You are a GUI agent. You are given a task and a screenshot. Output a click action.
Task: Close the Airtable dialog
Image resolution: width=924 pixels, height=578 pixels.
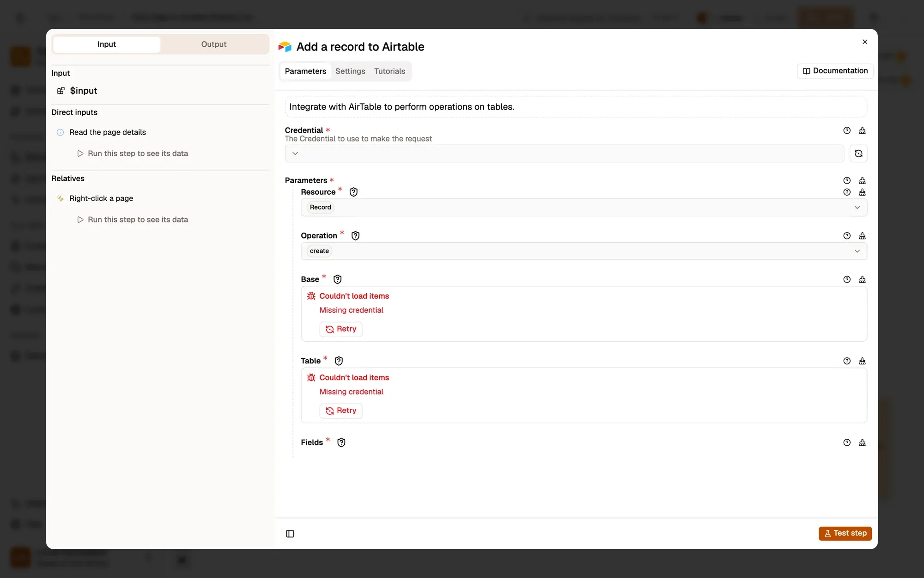865,42
